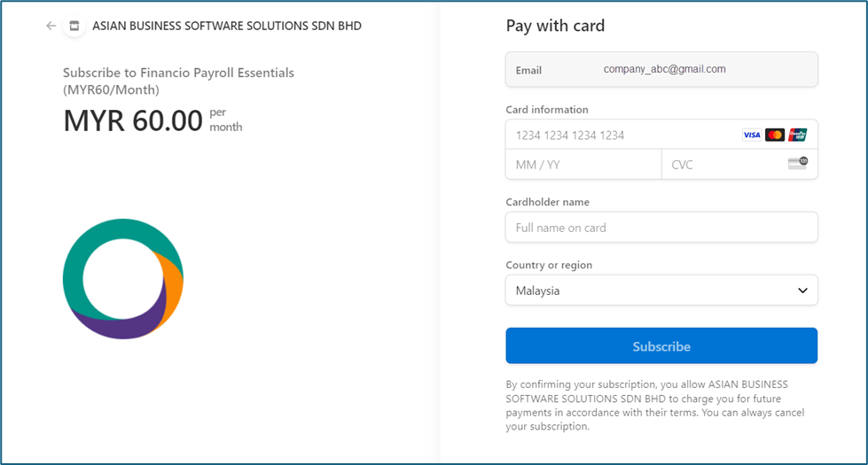Open the Country or region dropdown
This screenshot has width=868, height=465.
click(x=661, y=291)
